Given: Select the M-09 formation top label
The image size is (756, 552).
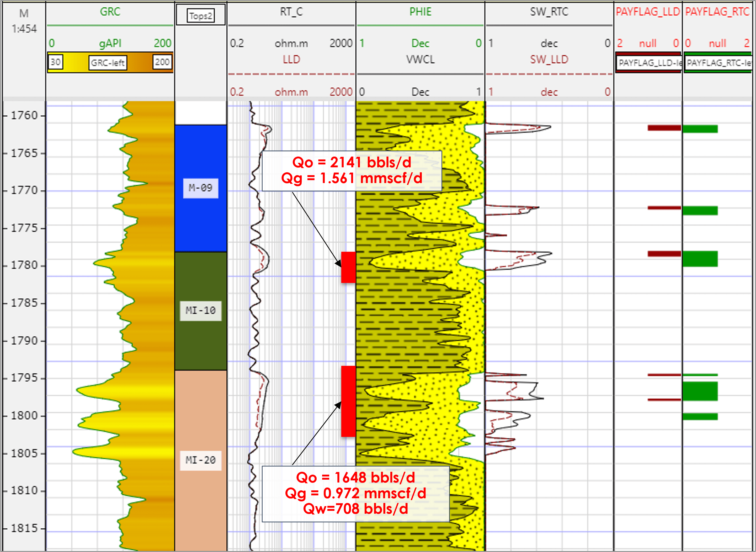Looking at the screenshot, I should click(x=200, y=188).
